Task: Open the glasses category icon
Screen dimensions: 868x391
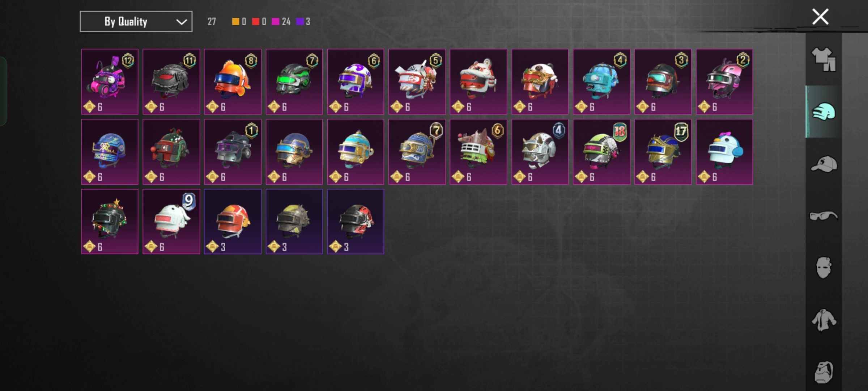Action: click(824, 216)
